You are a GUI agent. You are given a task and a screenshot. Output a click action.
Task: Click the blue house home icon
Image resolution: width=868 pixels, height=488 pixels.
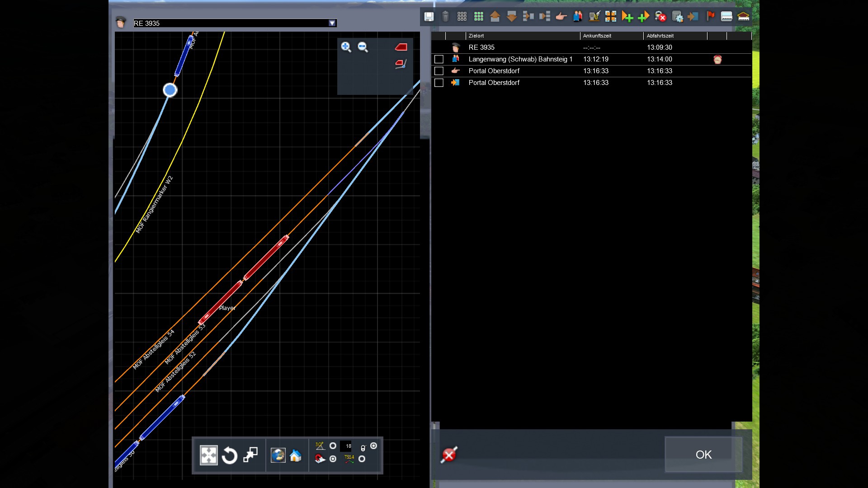coord(296,455)
